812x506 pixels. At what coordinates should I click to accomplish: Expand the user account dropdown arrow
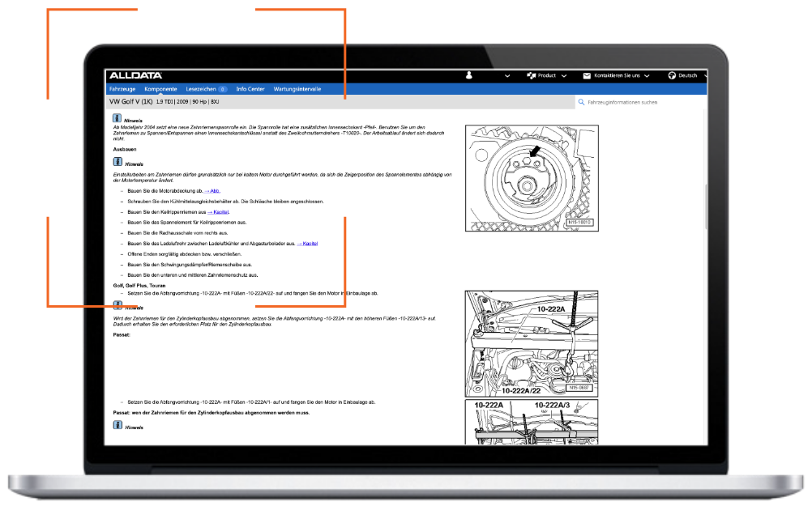(506, 76)
